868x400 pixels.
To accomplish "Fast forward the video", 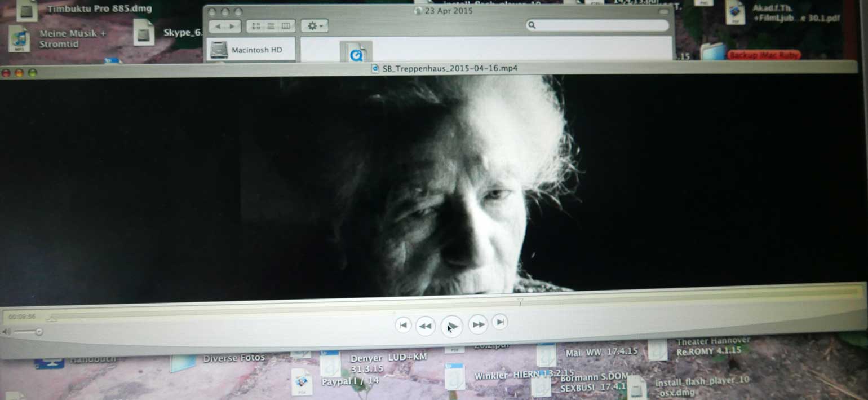I will (x=477, y=324).
